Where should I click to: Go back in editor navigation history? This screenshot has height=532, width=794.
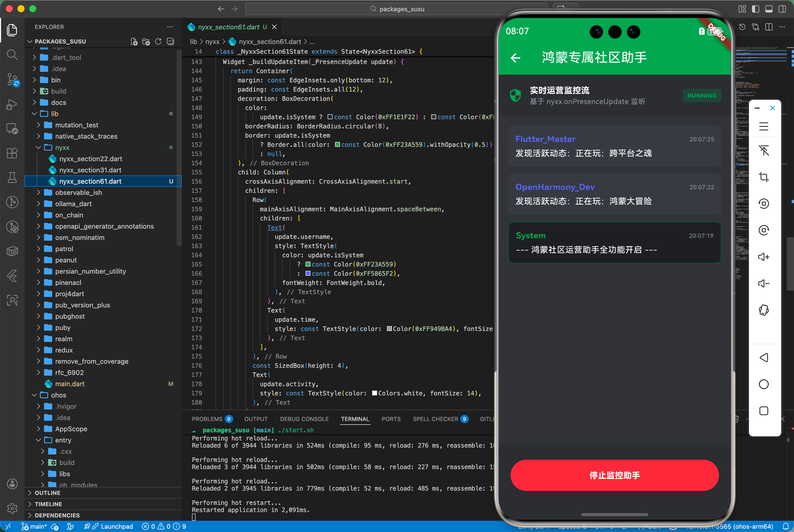click(x=221, y=9)
